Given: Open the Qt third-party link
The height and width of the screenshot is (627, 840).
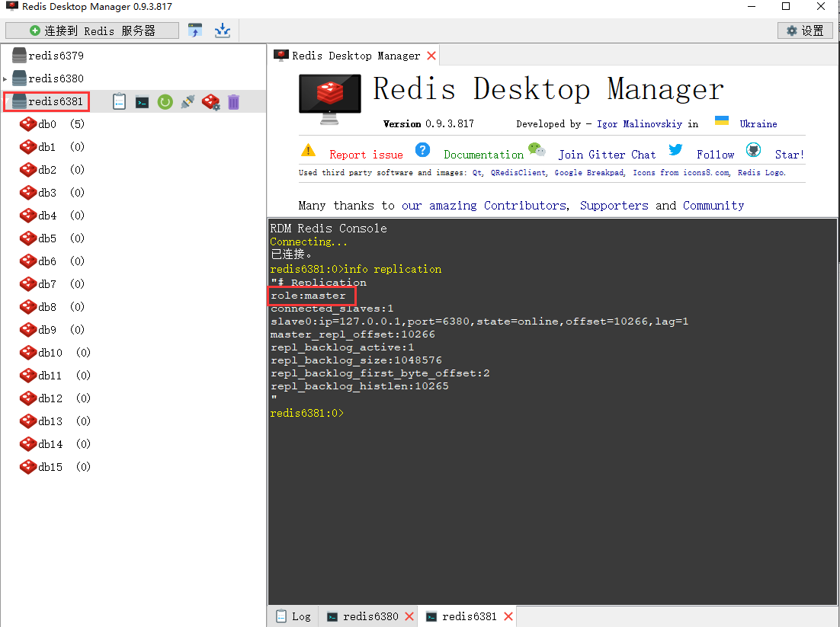Looking at the screenshot, I should coord(476,173).
